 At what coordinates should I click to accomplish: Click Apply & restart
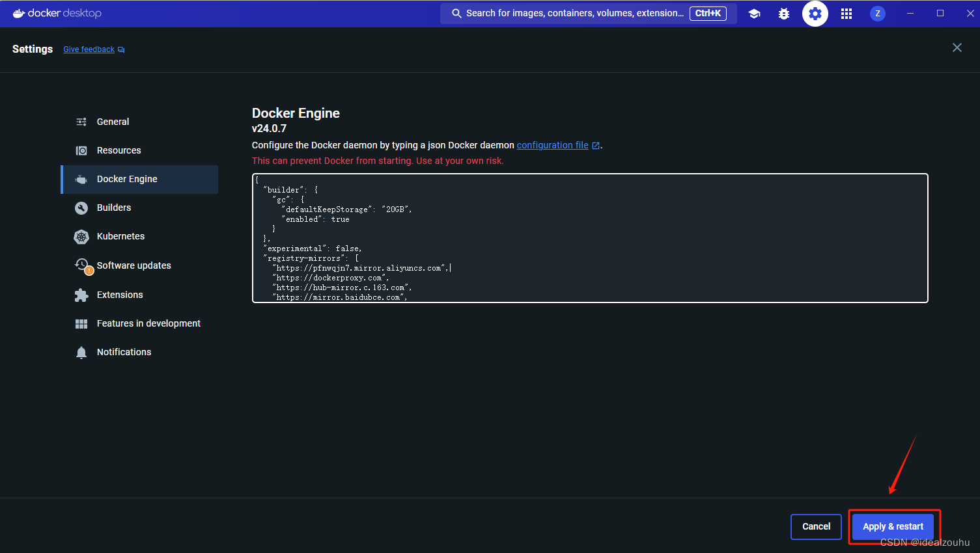893,526
